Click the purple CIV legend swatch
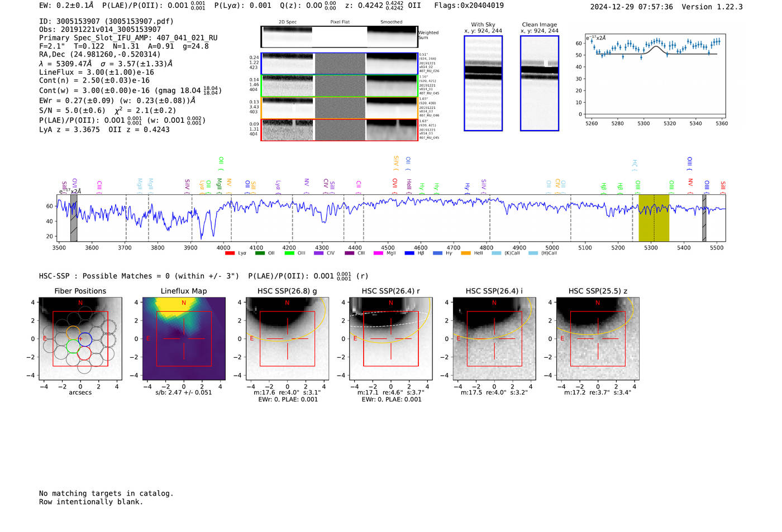 (x=319, y=253)
